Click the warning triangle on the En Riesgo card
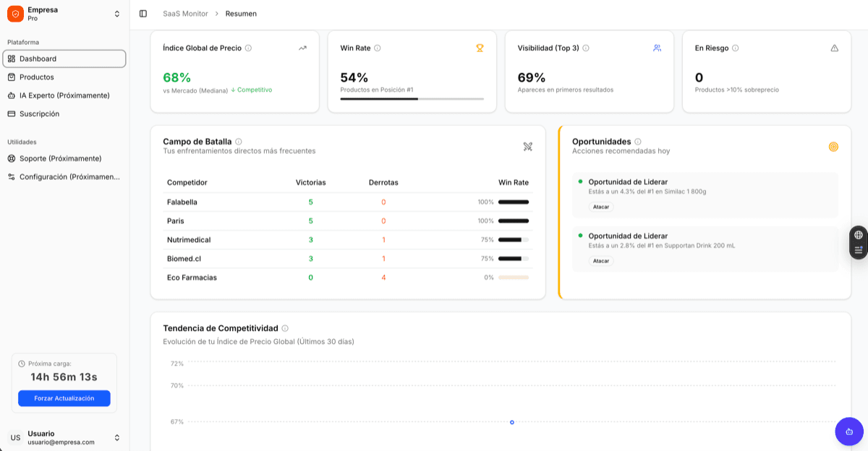This screenshot has width=868, height=451. (x=834, y=48)
